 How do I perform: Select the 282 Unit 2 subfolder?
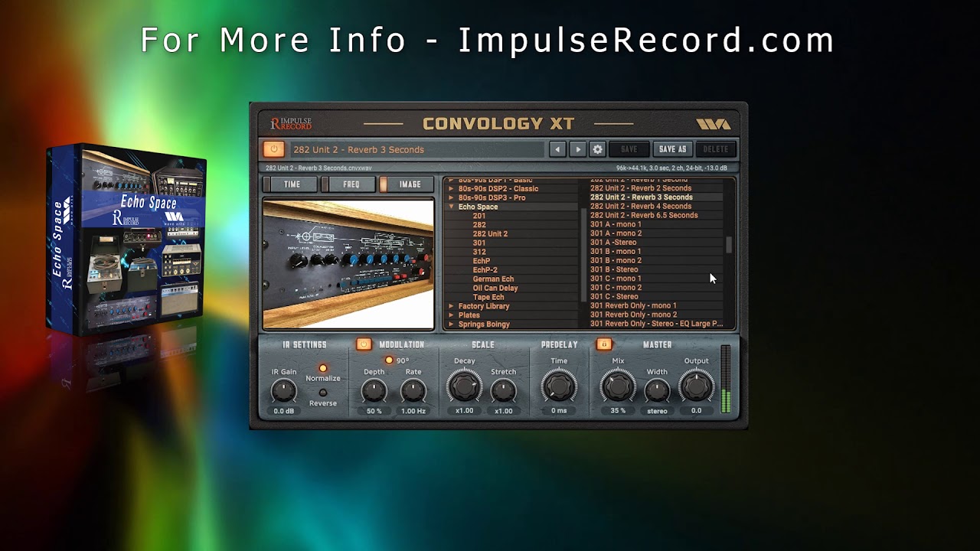(x=490, y=234)
